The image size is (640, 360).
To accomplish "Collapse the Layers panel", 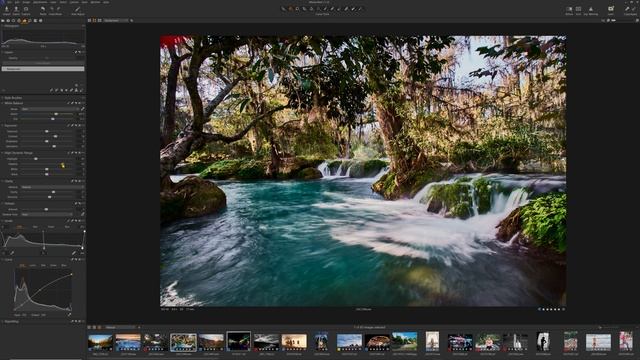I will (2, 52).
